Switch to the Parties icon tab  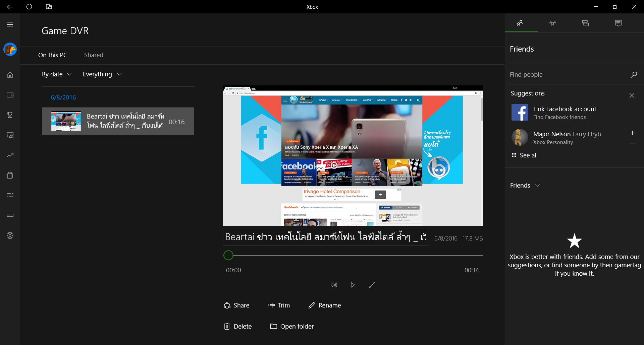tap(552, 23)
